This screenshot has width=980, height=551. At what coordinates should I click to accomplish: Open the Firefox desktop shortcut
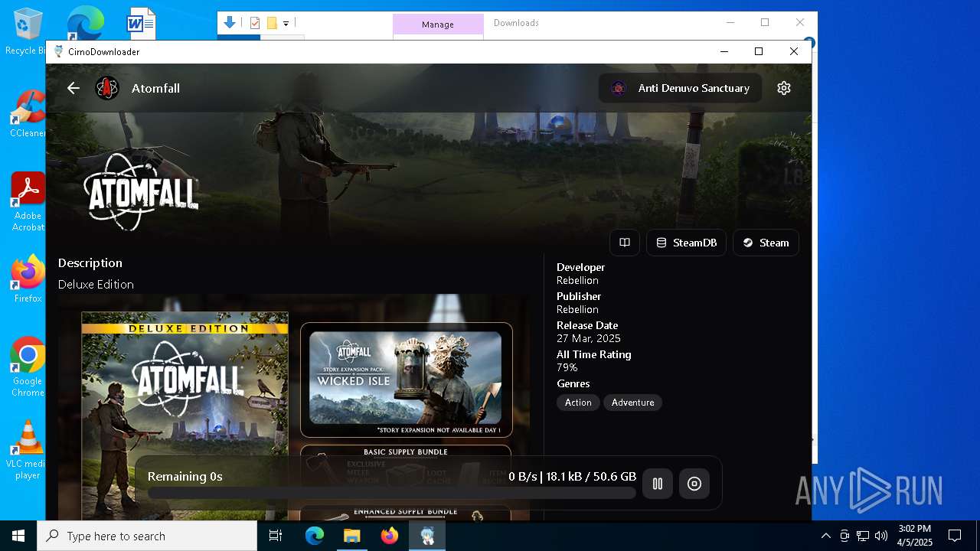point(28,279)
